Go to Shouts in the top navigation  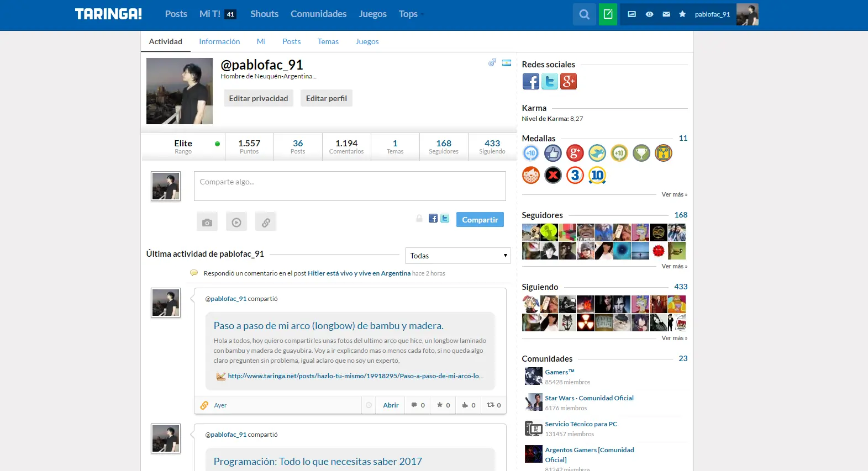(x=265, y=14)
